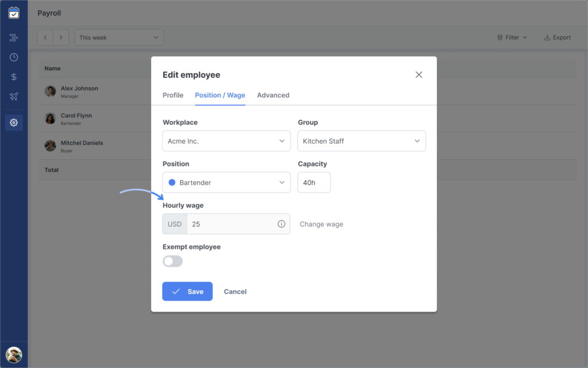Open the Advanced tab
The image size is (588, 368).
[x=273, y=95]
